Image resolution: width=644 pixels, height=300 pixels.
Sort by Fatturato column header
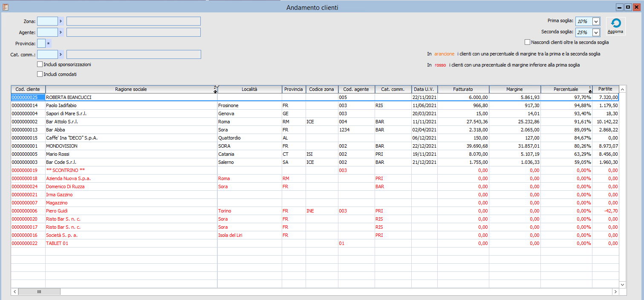pyautogui.click(x=463, y=89)
